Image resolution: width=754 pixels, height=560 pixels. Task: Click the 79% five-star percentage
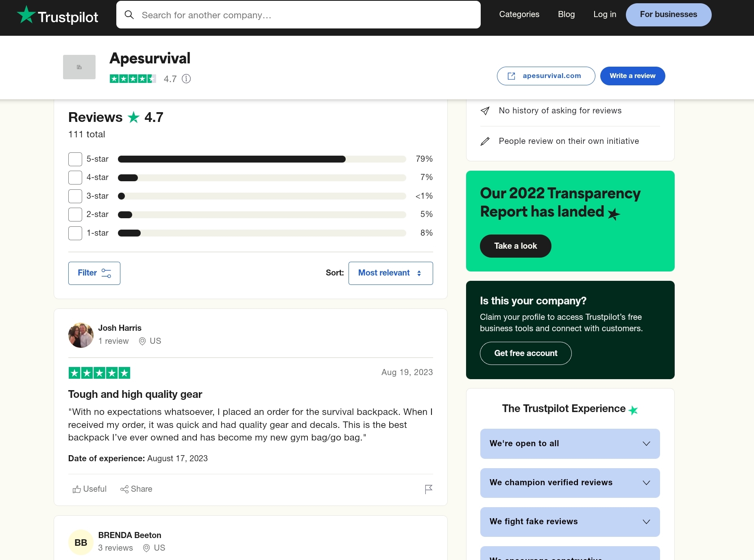pos(424,159)
